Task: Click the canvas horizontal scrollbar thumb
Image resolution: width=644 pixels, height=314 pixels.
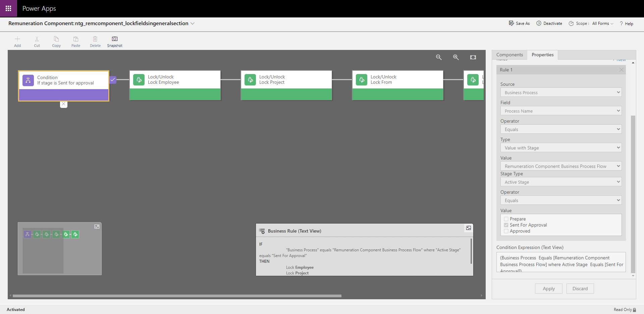Action: tap(177, 296)
